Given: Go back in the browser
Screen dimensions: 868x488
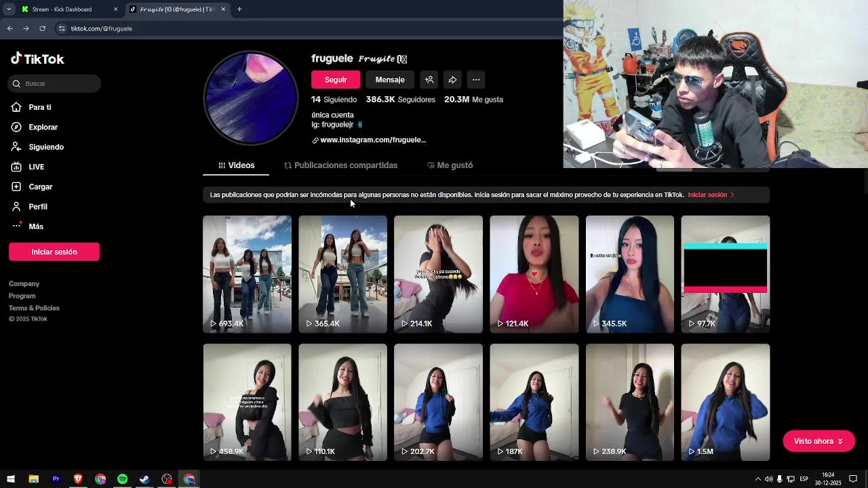Looking at the screenshot, I should click(x=9, y=28).
